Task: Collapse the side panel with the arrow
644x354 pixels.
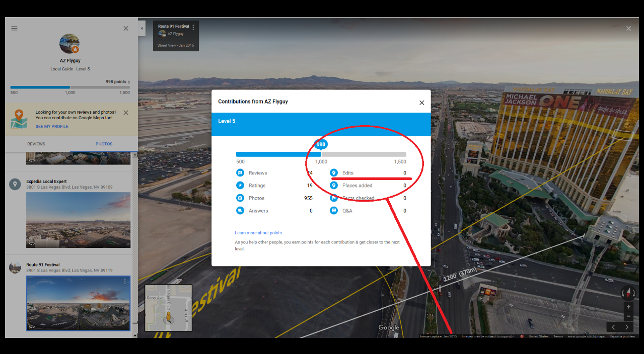Action: (x=142, y=28)
